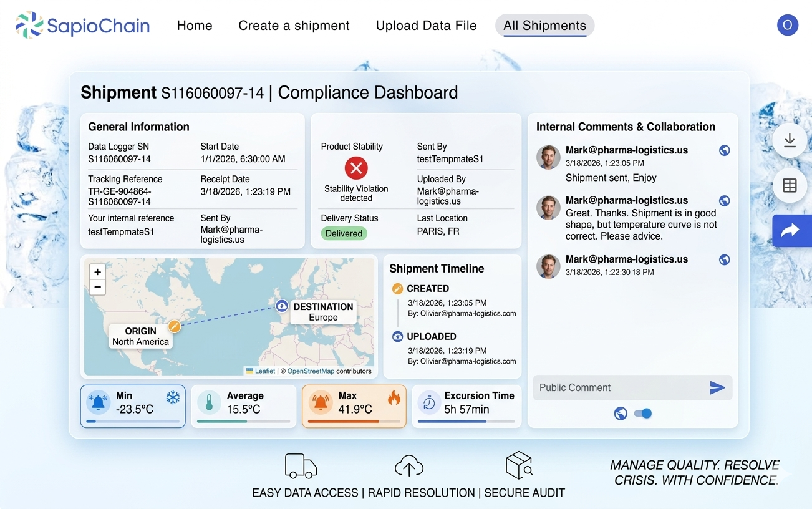Toggle the public comment visibility switch
The width and height of the screenshot is (812, 509).
[643, 413]
